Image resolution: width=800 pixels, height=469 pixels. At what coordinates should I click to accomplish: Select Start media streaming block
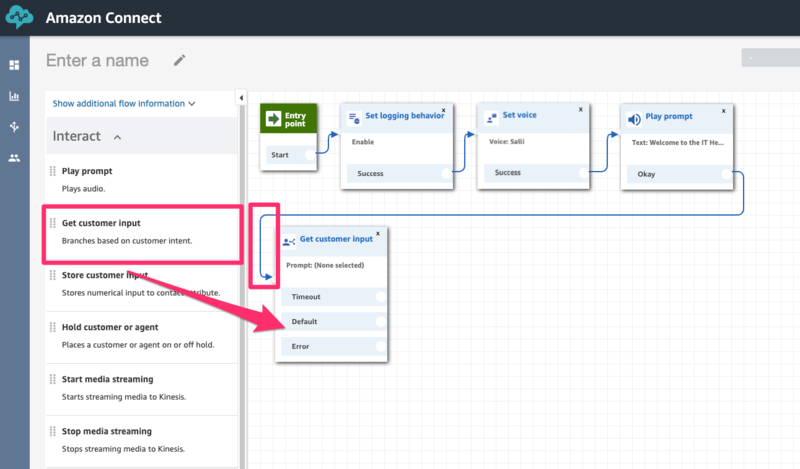tap(142, 388)
